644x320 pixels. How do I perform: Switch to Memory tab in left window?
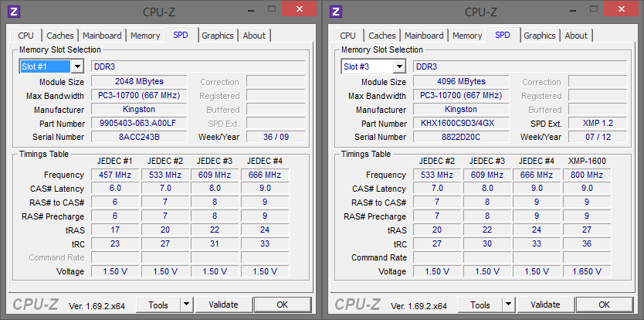145,36
